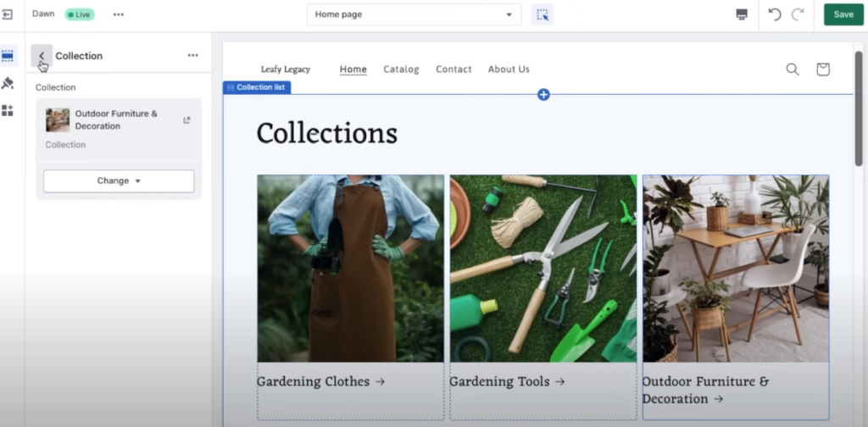Click the redo arrow
The height and width of the screenshot is (427, 868).
coord(798,14)
